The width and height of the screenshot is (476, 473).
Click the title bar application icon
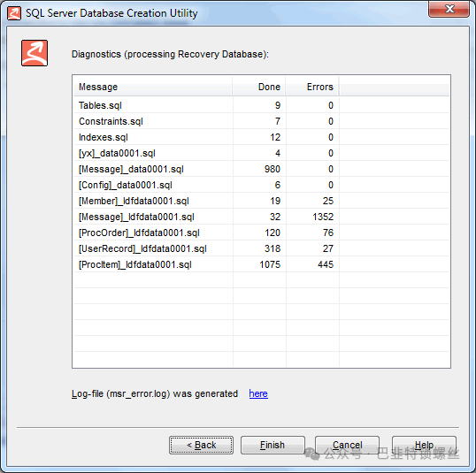14,13
